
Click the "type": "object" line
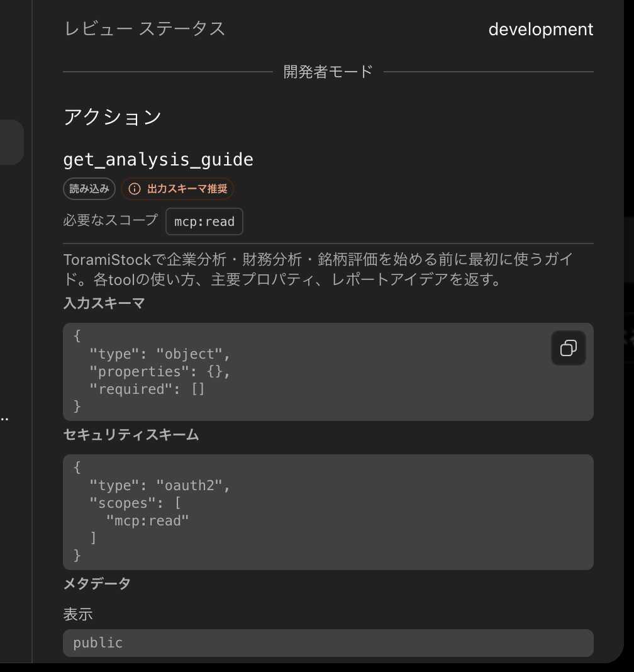160,354
